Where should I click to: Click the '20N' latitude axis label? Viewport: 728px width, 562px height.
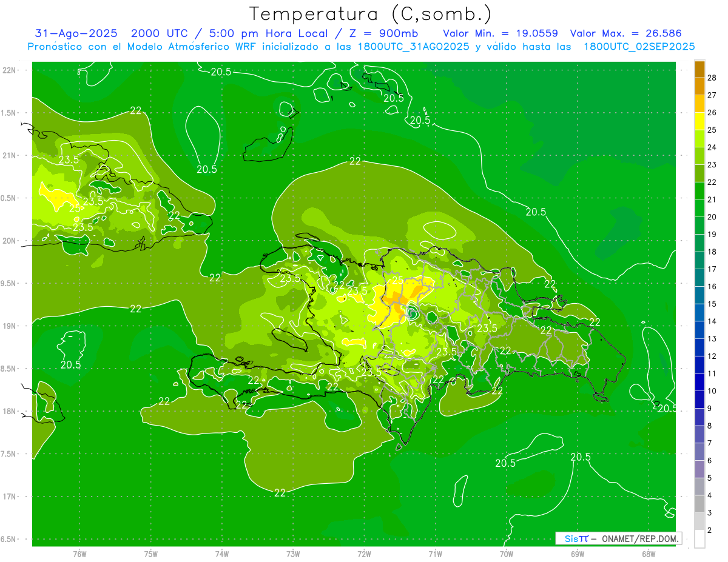pos(9,241)
